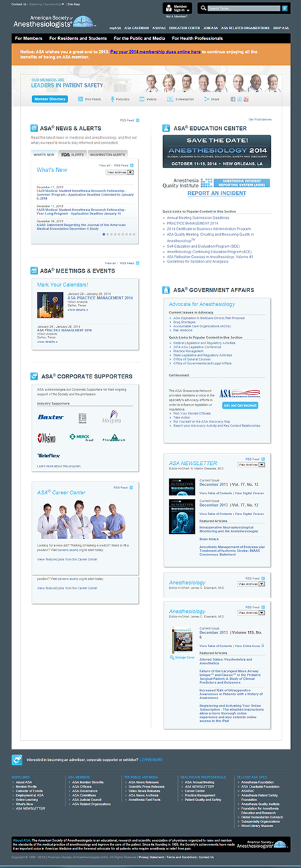This screenshot has height=868, width=301.
Task: Click the Facebook social icon
Action: tap(233, 99)
